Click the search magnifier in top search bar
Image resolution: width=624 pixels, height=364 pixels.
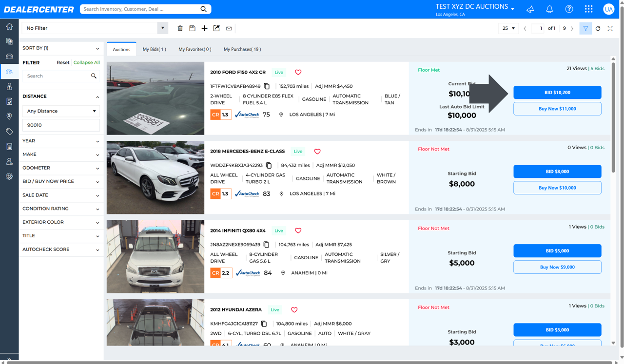tap(203, 9)
